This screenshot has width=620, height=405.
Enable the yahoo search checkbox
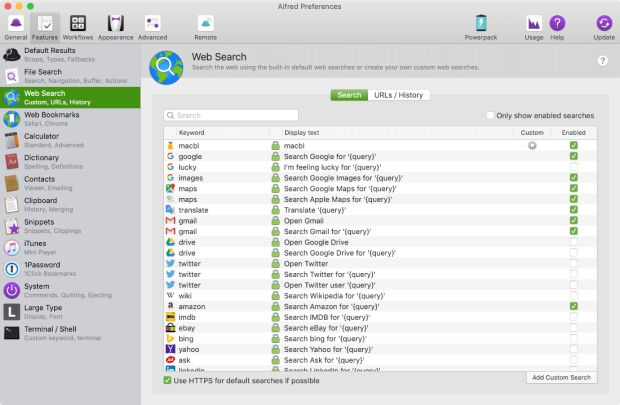(x=574, y=349)
